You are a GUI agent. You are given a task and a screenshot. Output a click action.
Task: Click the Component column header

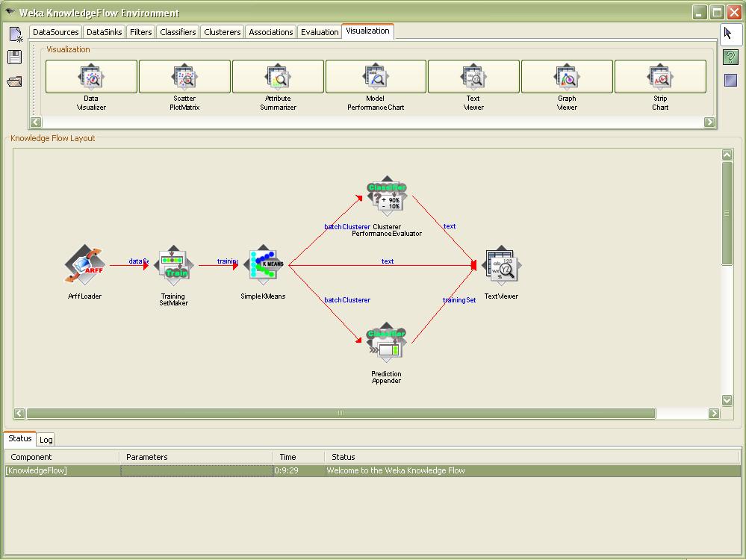62,457
